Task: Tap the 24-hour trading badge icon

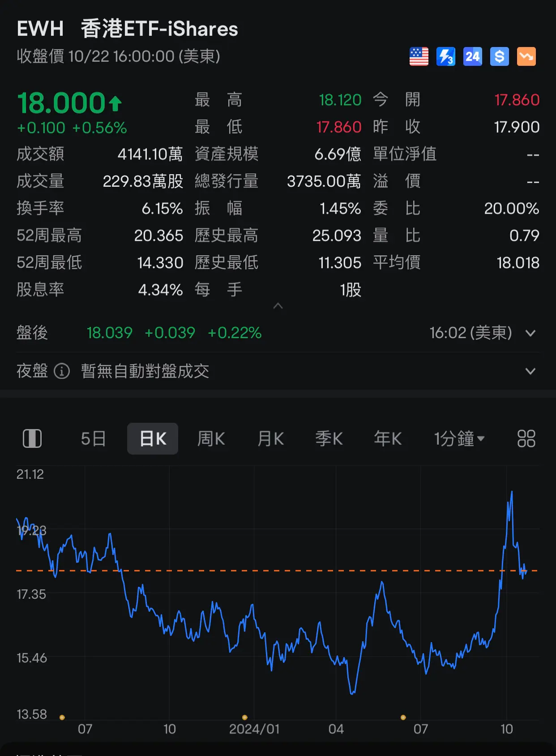Action: (x=473, y=56)
